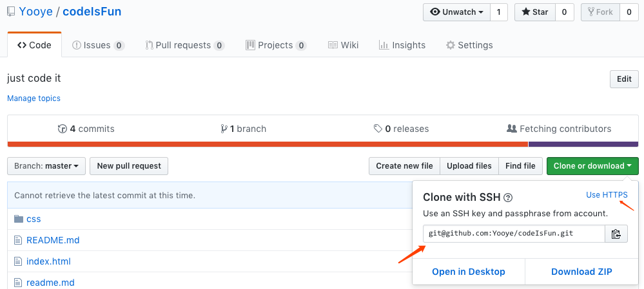The image size is (644, 289).
Task: Expand the Branch: master selector
Action: coord(46,166)
